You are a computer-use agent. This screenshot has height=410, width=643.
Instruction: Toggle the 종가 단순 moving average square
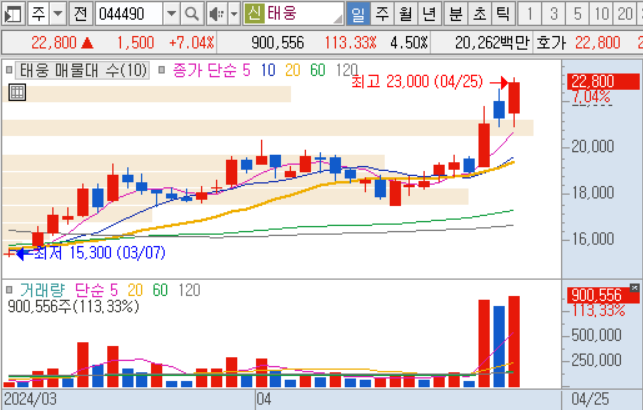(x=162, y=70)
